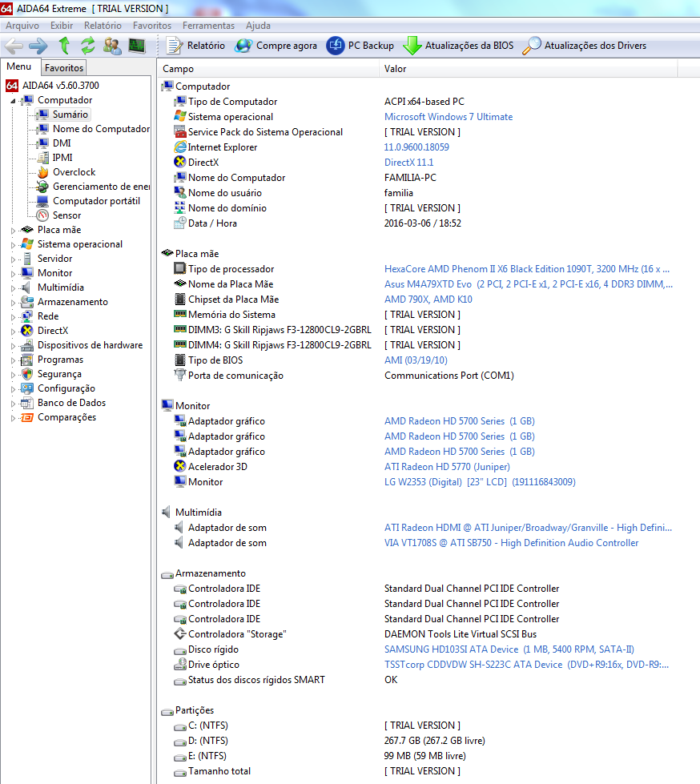The height and width of the screenshot is (784, 700).
Task: Open Microsoft Windows 7 Ultimate link
Action: (449, 117)
